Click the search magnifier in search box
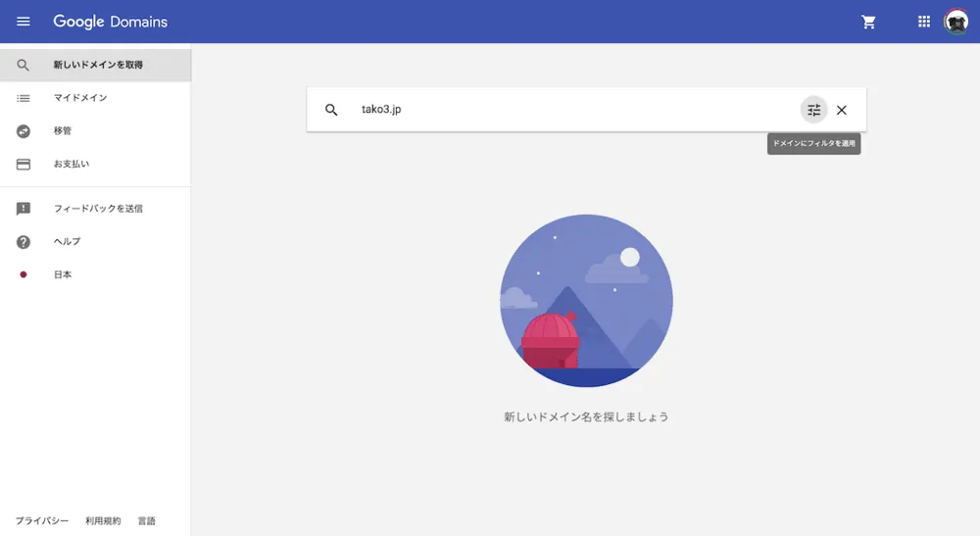 331,110
